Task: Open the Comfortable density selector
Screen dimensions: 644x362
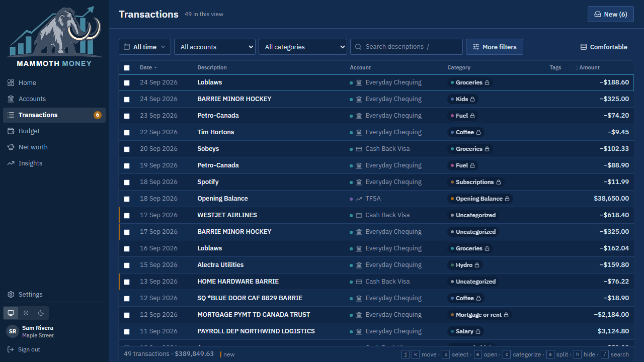Action: pos(604,47)
